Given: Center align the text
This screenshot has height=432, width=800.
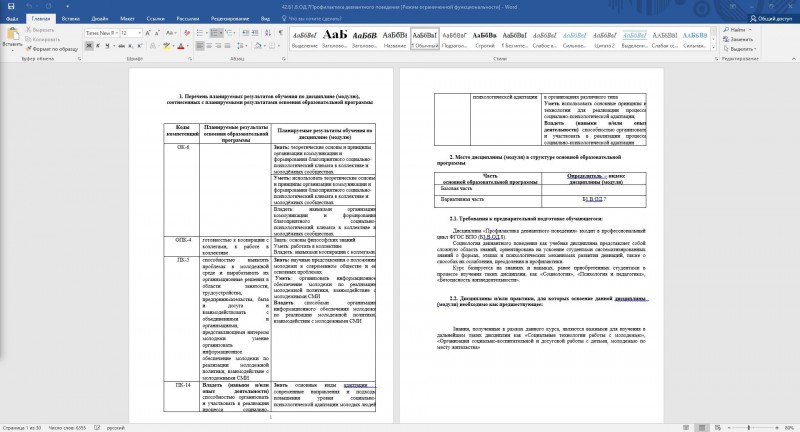Looking at the screenshot, I should click(x=209, y=46).
